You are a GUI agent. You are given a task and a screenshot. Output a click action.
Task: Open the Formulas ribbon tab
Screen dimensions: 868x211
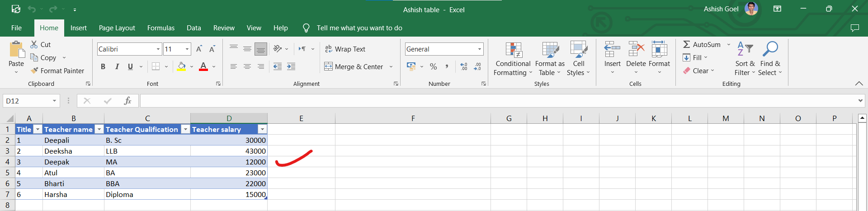pyautogui.click(x=160, y=28)
